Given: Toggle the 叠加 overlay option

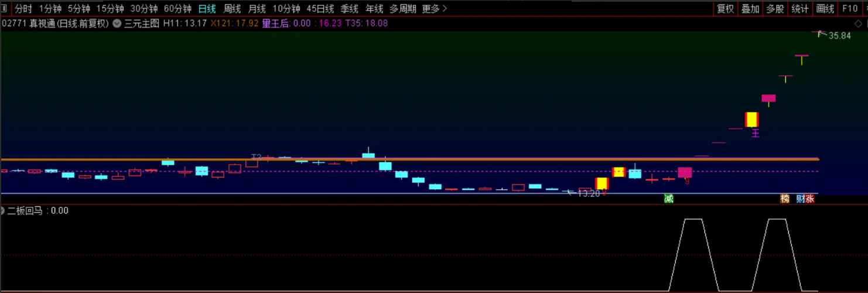Looking at the screenshot, I should click(750, 9).
